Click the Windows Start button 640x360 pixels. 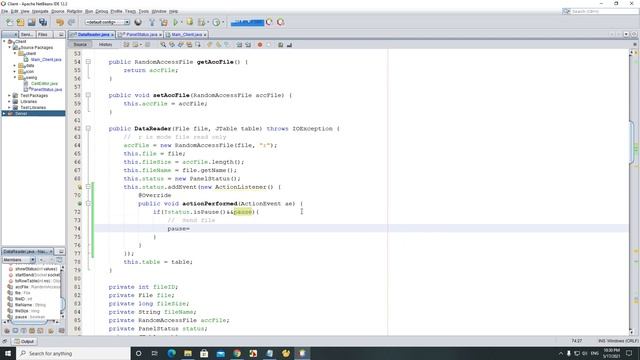point(8,353)
